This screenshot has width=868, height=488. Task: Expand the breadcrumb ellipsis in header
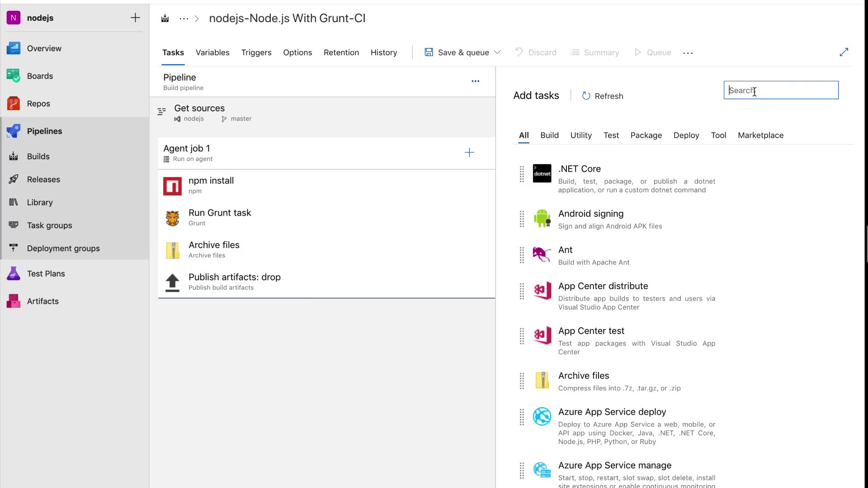coord(184,19)
